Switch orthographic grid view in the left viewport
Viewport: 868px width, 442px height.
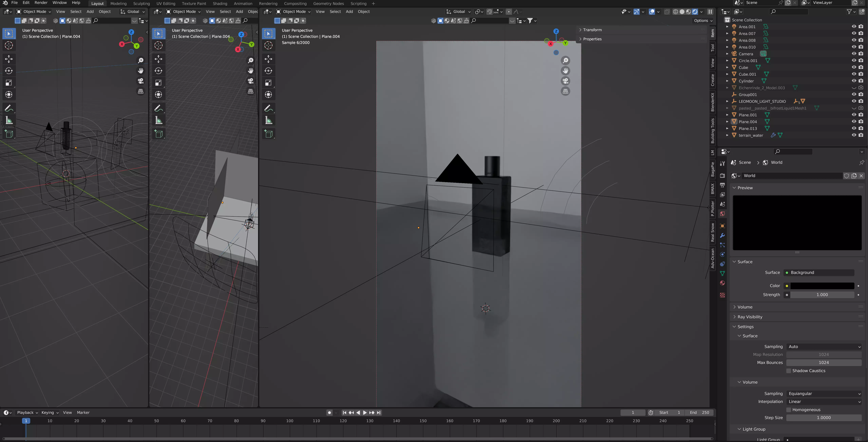coord(141,91)
